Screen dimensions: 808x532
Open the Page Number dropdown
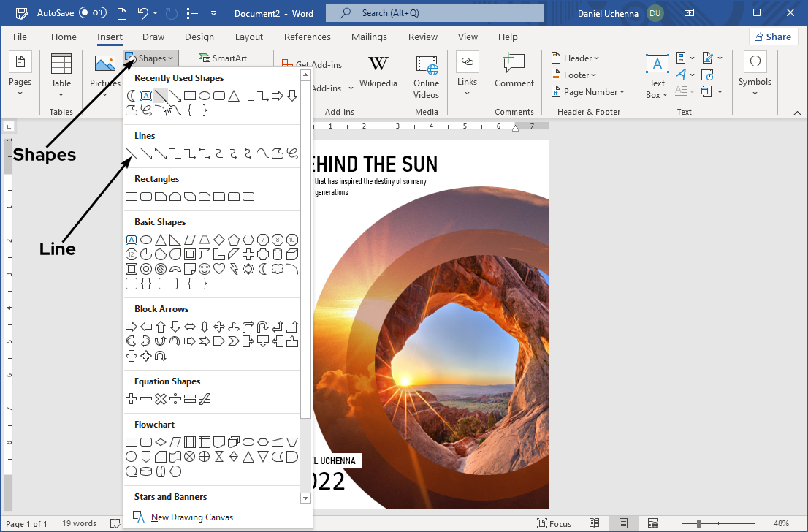(x=594, y=92)
